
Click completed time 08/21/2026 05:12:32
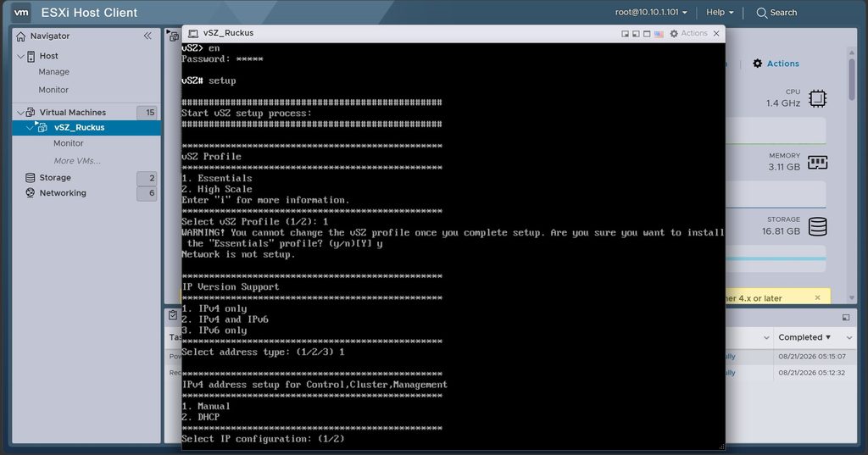point(811,373)
